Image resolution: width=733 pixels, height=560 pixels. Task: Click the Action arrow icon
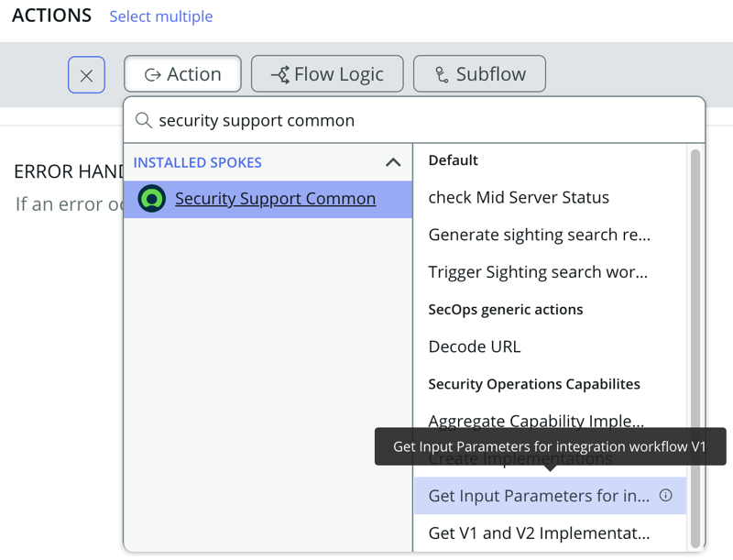point(153,75)
